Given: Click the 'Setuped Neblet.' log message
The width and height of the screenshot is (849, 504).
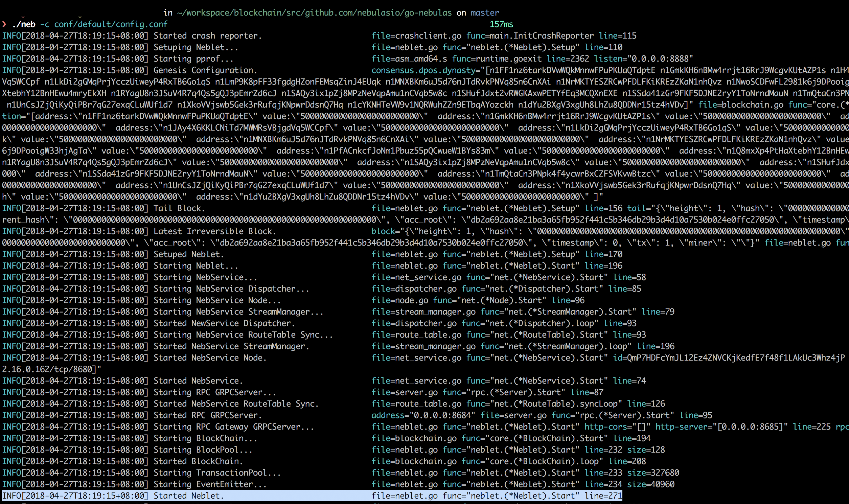Looking at the screenshot, I should click(x=189, y=254).
